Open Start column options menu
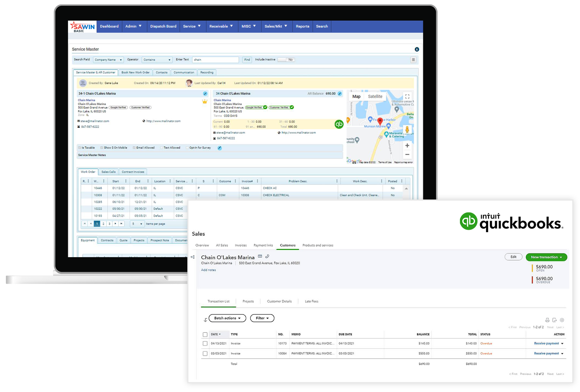The width and height of the screenshot is (580, 392). (x=126, y=181)
